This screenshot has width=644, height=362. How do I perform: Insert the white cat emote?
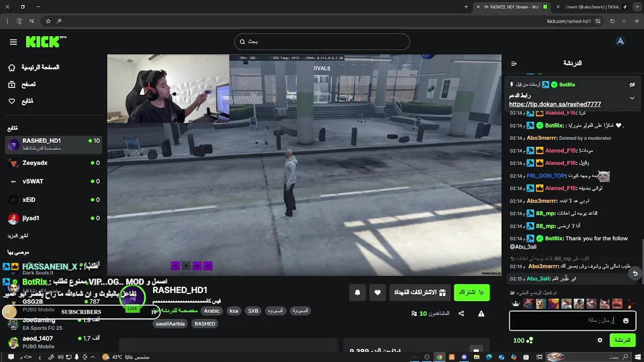(604, 304)
